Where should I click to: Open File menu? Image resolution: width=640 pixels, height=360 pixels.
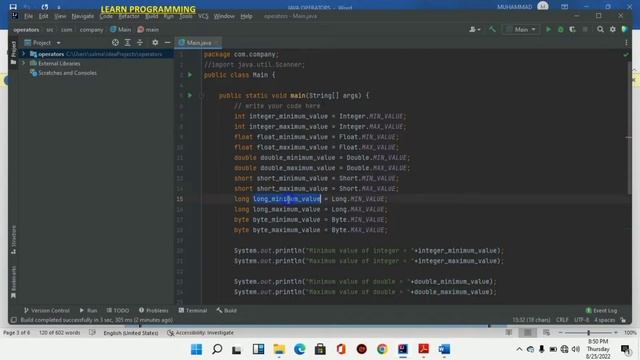pos(28,16)
